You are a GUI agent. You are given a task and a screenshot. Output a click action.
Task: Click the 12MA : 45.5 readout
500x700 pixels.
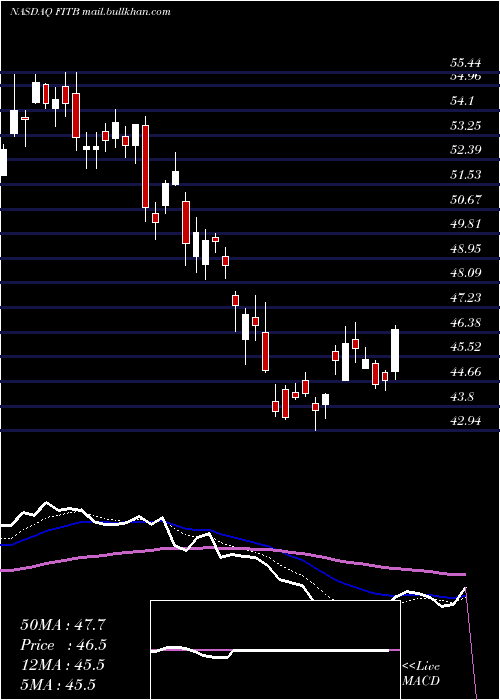click(x=63, y=665)
